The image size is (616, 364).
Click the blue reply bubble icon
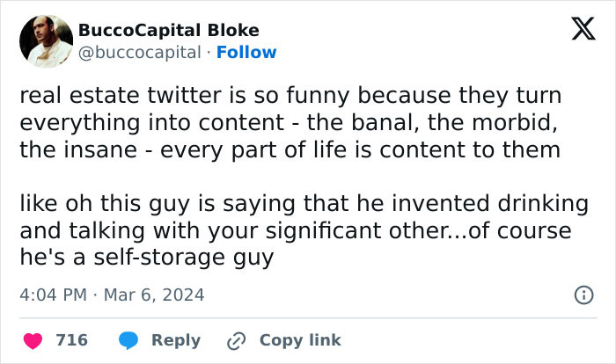coord(128,339)
